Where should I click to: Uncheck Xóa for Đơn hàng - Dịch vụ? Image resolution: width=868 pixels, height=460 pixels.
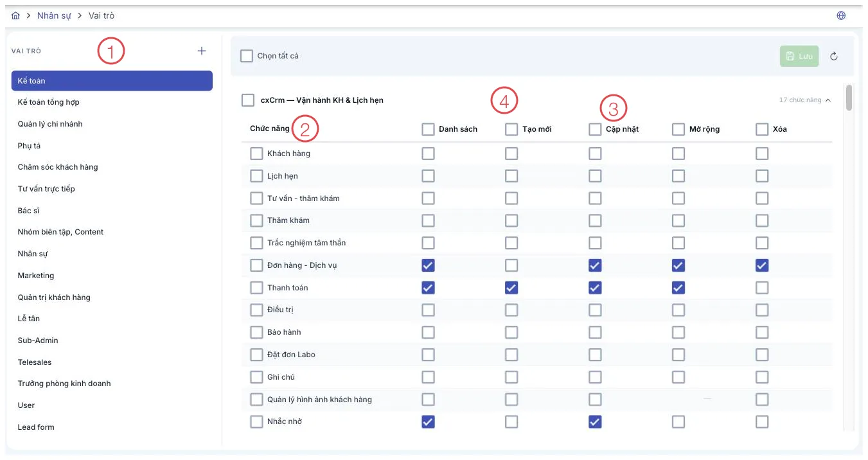762,265
